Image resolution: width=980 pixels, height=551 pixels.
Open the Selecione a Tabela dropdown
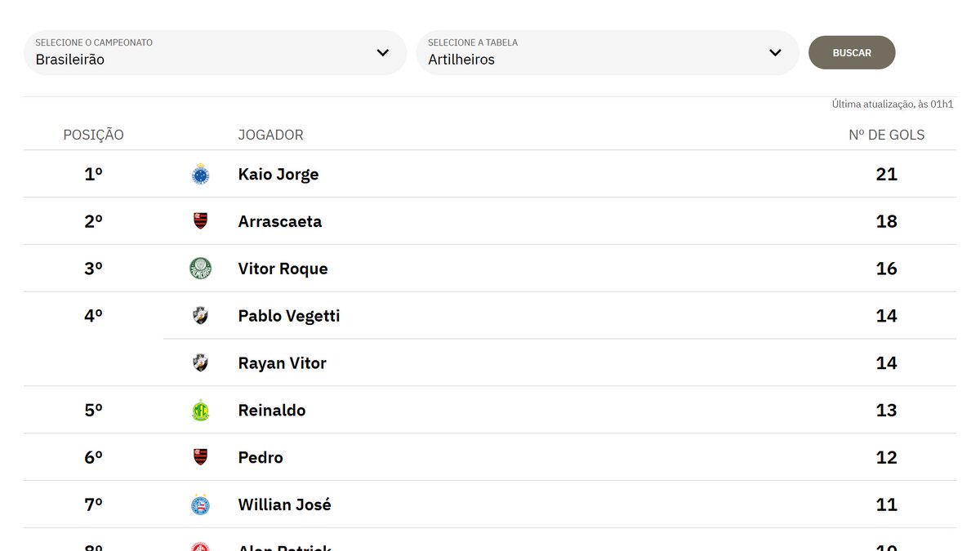[x=606, y=53]
